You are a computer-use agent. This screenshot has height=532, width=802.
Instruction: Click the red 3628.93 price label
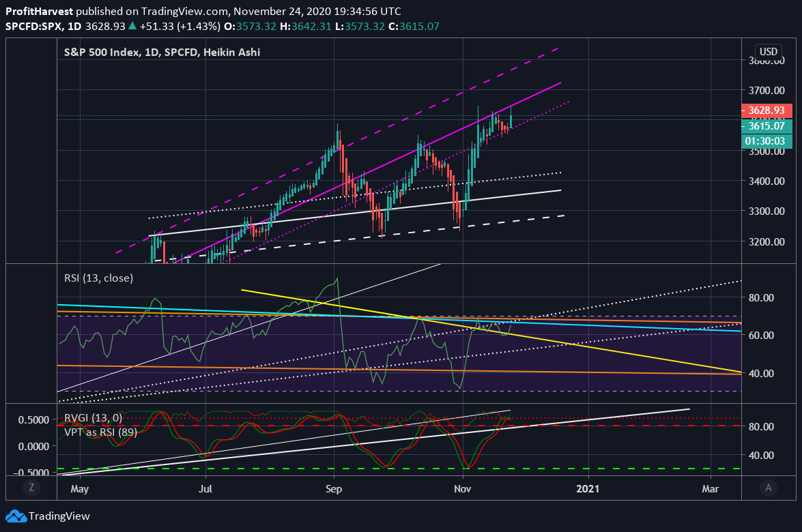[x=767, y=110]
